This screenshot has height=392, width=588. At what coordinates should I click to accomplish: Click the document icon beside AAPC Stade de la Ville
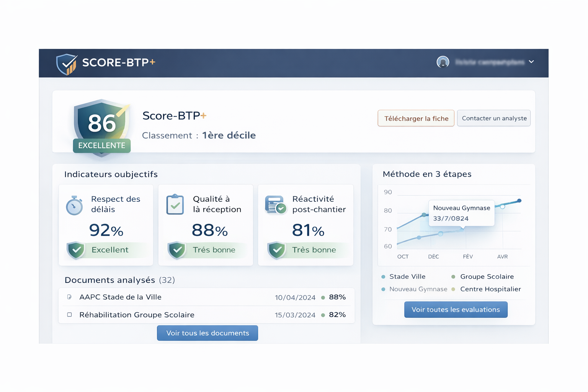click(x=70, y=297)
